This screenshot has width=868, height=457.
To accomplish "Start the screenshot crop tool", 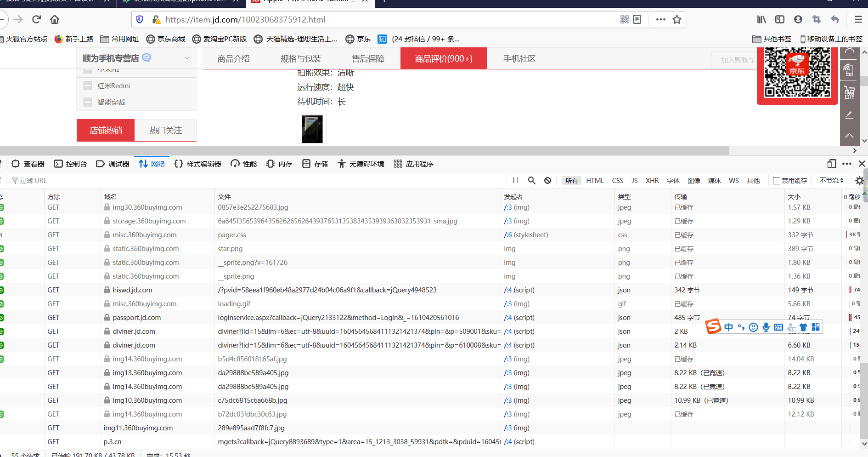I will click(x=817, y=19).
